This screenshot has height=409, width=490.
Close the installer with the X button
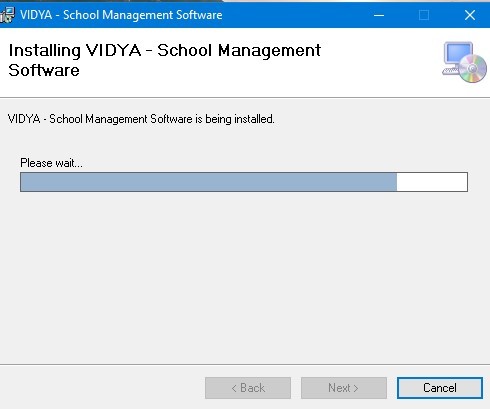(x=470, y=15)
